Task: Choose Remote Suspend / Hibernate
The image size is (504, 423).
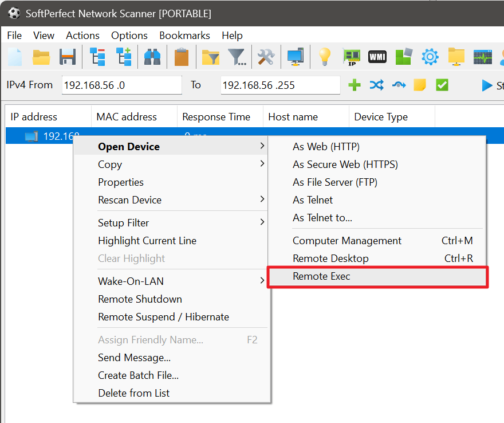Action: (171, 317)
